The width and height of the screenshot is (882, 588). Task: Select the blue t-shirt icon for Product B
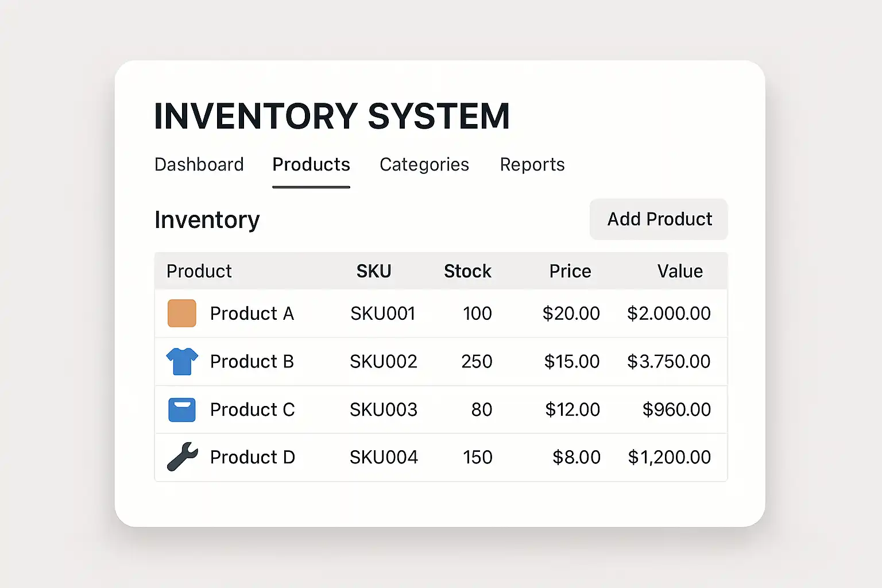pyautogui.click(x=182, y=362)
